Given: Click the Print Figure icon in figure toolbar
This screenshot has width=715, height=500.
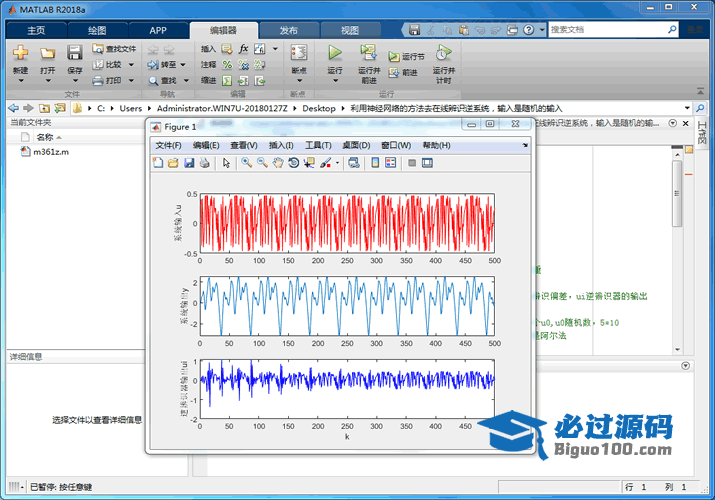Looking at the screenshot, I should [x=204, y=163].
